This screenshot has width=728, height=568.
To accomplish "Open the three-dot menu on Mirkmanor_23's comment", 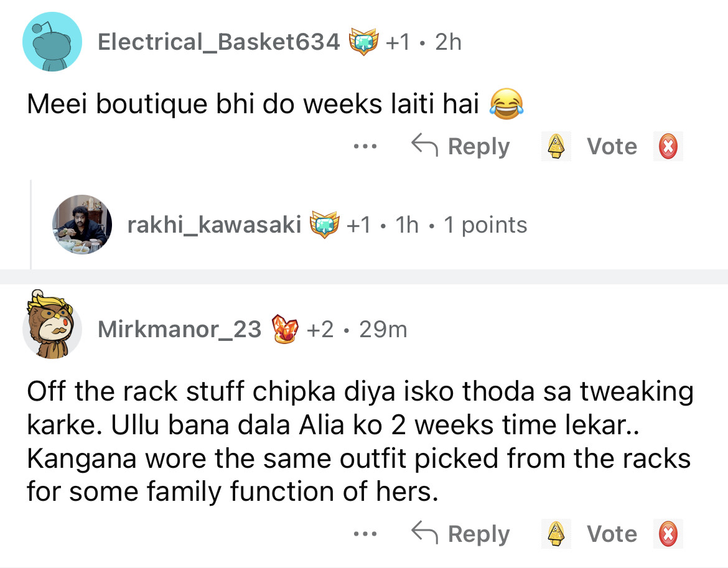I will pyautogui.click(x=364, y=534).
